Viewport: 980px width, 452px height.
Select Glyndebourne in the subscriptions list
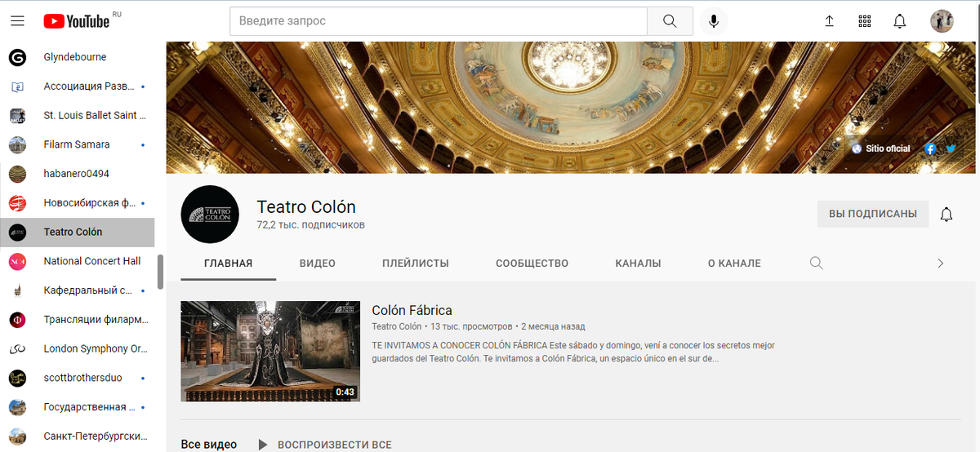coord(78,57)
